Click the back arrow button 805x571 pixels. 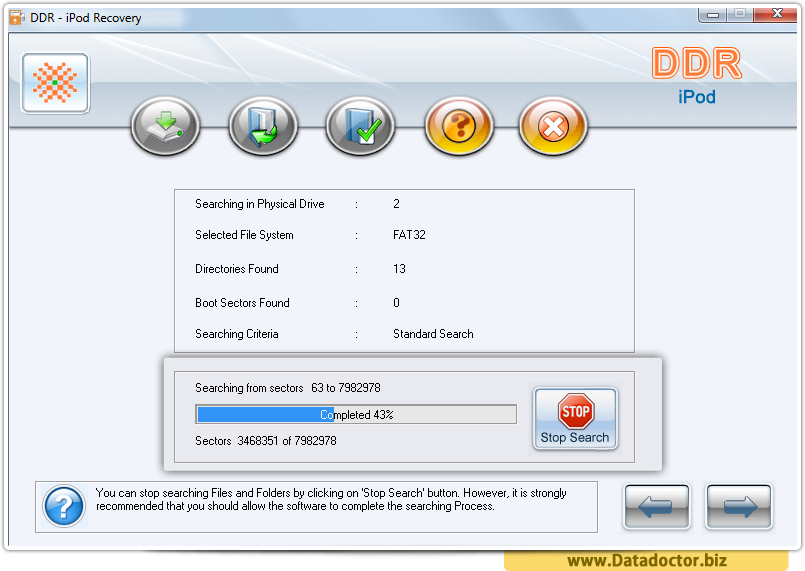tap(657, 507)
